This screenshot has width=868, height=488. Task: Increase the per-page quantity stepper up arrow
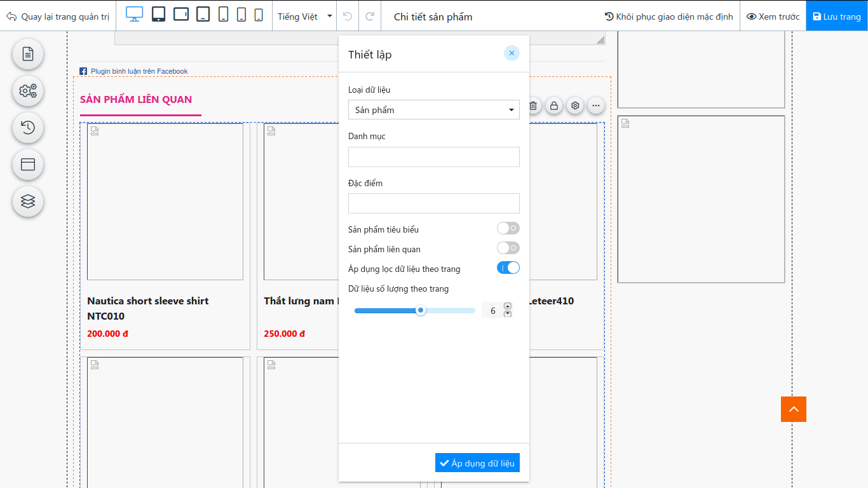point(508,306)
